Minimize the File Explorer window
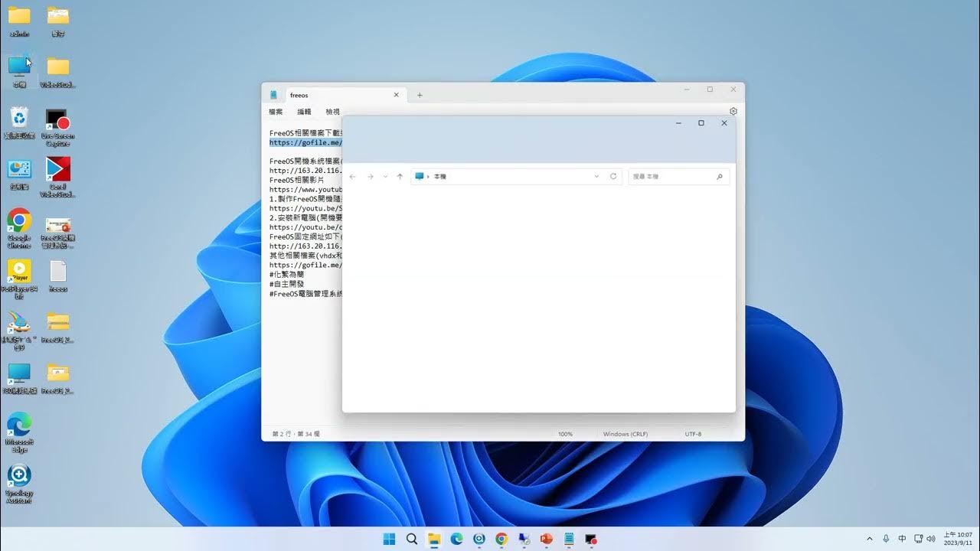This screenshot has height=551, width=980. tap(678, 123)
